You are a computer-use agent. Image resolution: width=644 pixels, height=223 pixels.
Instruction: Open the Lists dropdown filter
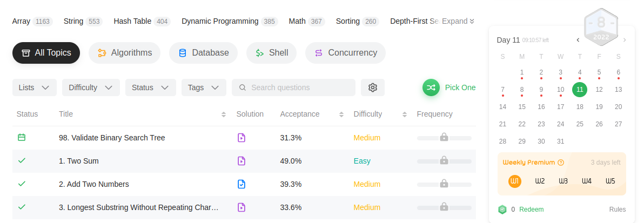[x=34, y=87]
